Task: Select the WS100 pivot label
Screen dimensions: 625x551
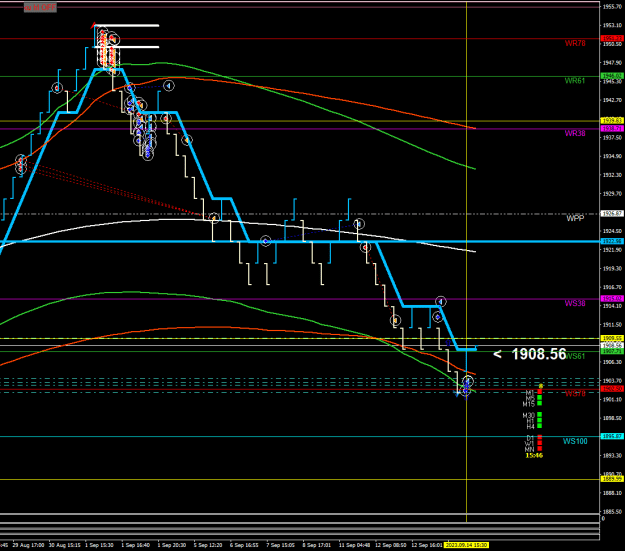Action: (575, 441)
